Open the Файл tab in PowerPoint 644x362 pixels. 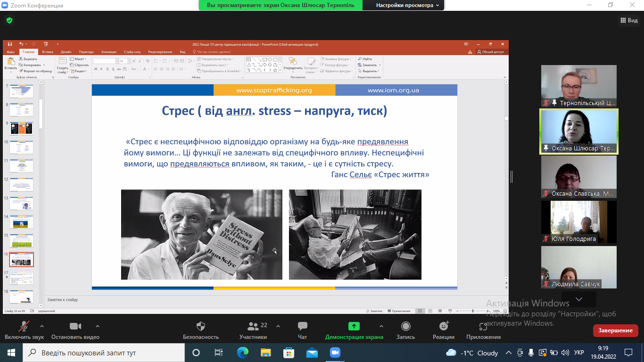click(10, 52)
